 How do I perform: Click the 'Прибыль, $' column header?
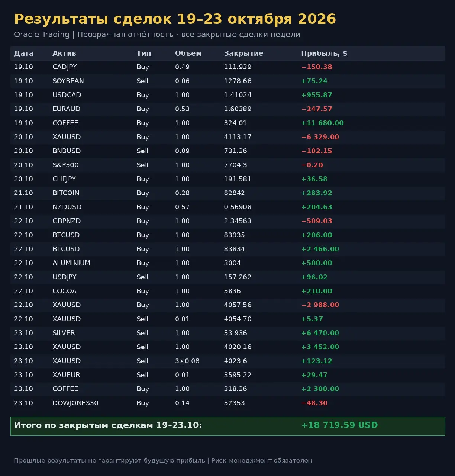pos(324,53)
